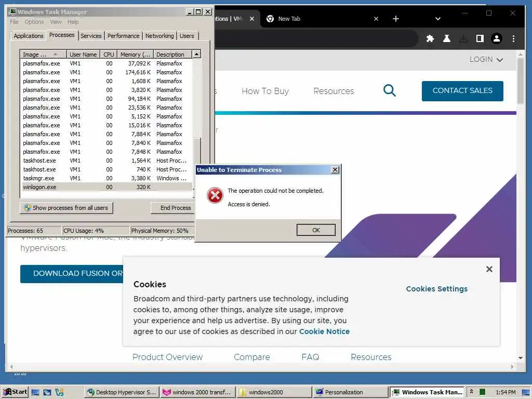Select the winlogon.exe process row
The height and width of the screenshot is (399, 532).
[x=107, y=187]
